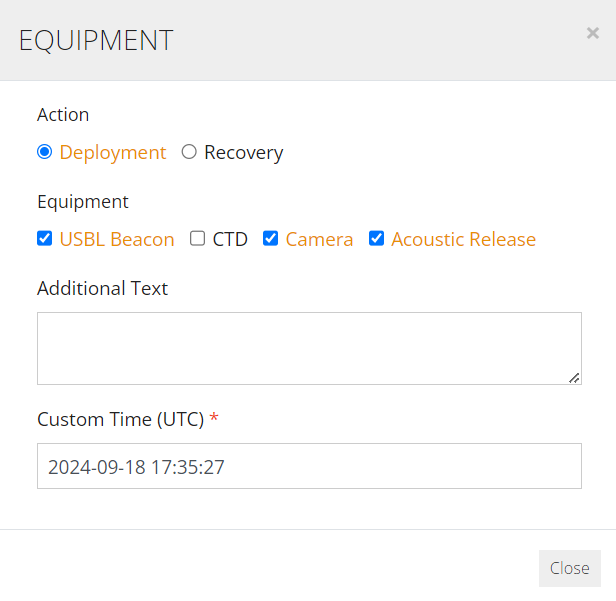Uncheck the USBL Beacon checkbox
This screenshot has height=601, width=616.
(44, 238)
